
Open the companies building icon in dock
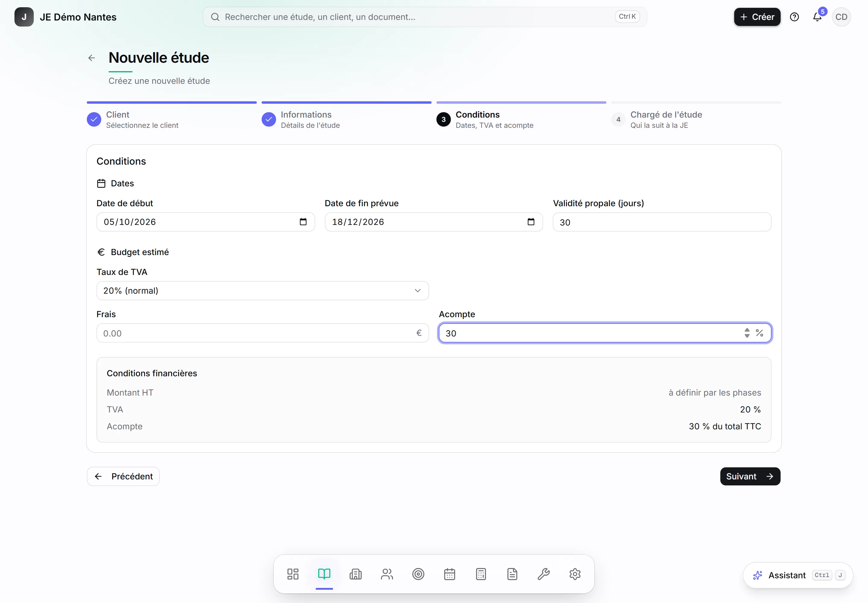(355, 574)
